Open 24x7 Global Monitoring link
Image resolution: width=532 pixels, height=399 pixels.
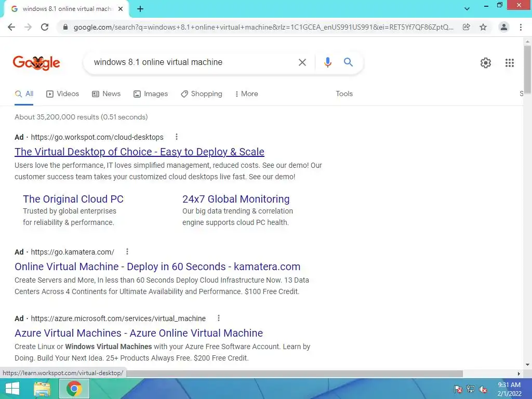click(236, 199)
